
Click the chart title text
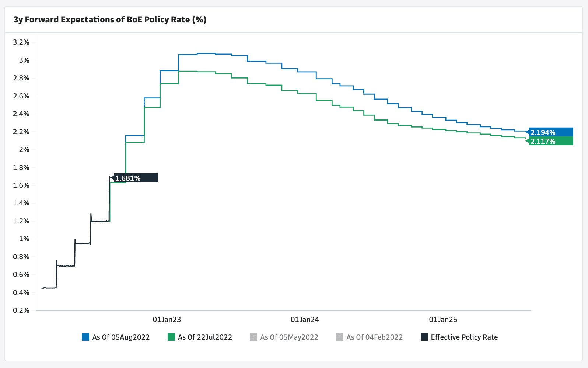pyautogui.click(x=110, y=20)
